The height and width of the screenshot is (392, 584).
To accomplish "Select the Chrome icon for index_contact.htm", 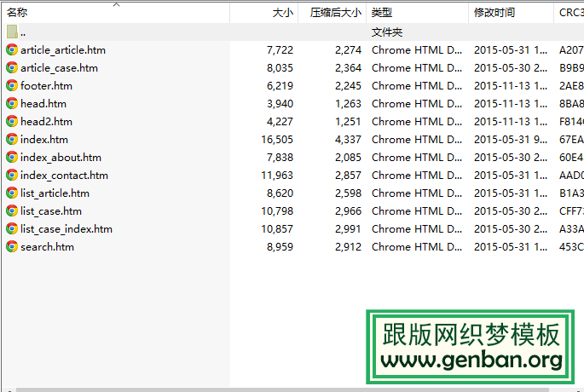I will tap(12, 176).
